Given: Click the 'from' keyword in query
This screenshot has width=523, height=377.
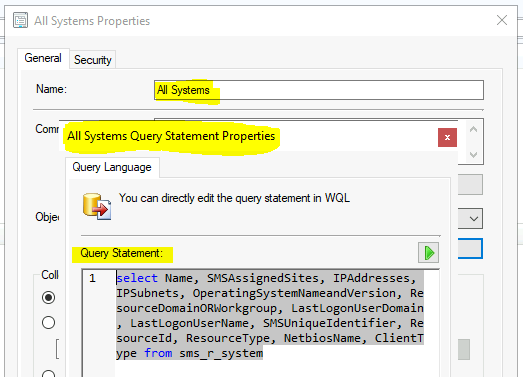Looking at the screenshot, I should 158,353.
